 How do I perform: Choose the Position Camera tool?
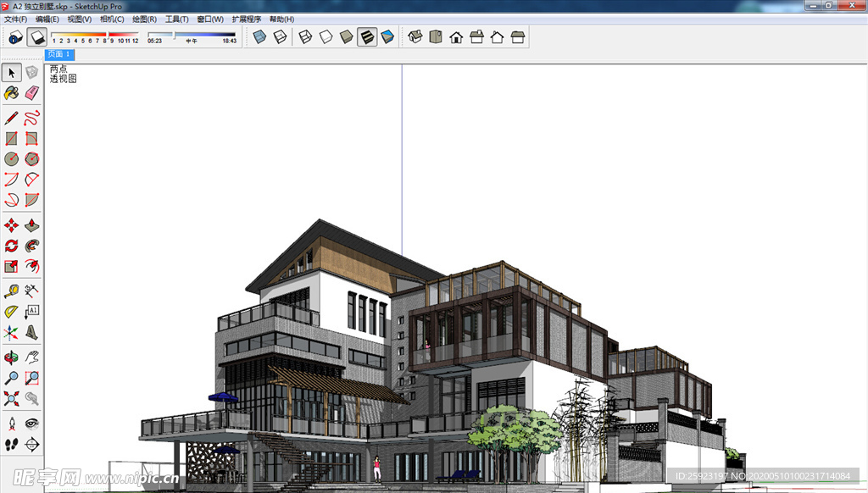12,424
